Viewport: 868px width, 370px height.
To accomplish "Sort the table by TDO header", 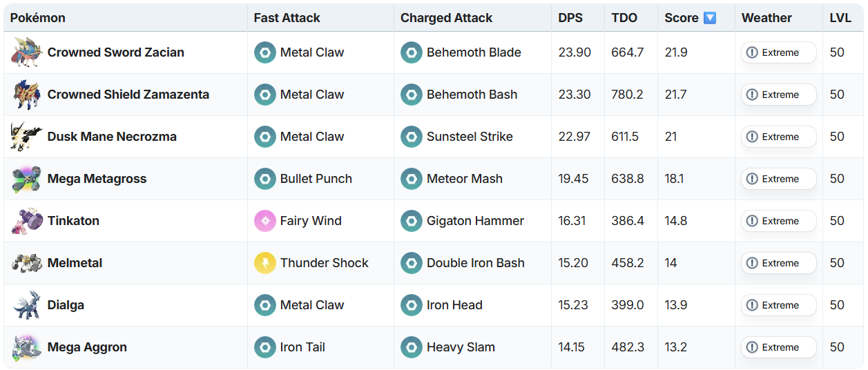I will (x=624, y=18).
